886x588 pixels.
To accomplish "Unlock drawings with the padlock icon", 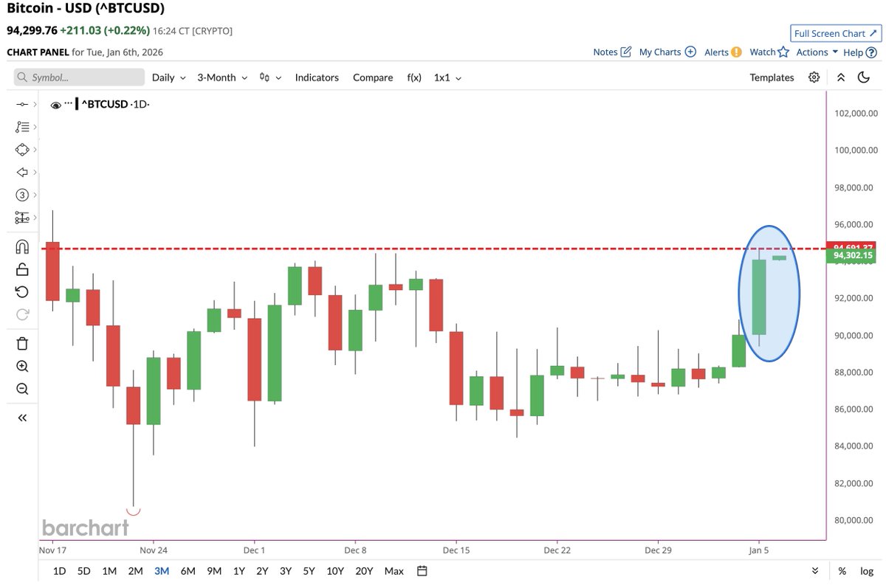I will point(22,269).
